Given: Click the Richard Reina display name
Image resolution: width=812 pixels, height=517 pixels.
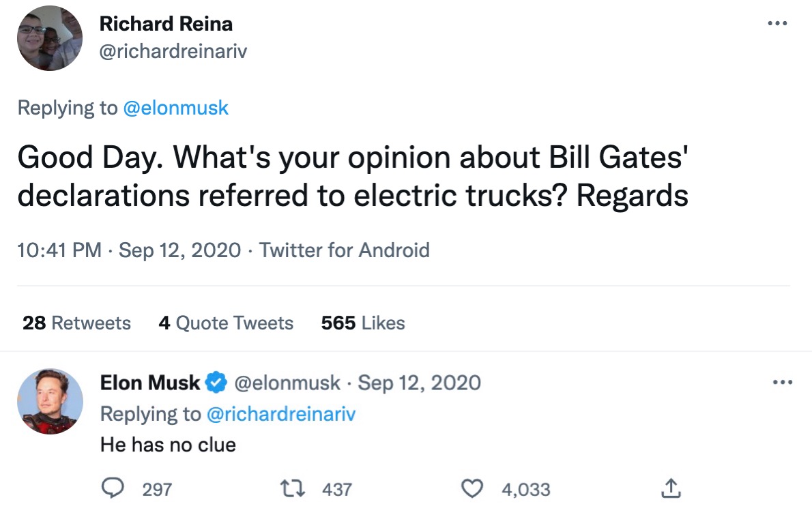Looking at the screenshot, I should click(166, 24).
